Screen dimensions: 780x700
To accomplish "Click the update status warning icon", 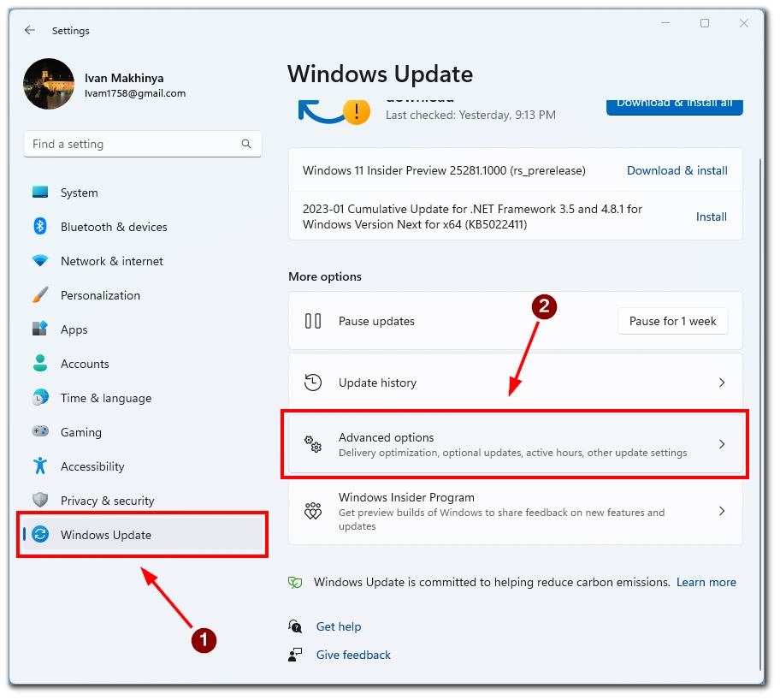I will tap(356, 111).
